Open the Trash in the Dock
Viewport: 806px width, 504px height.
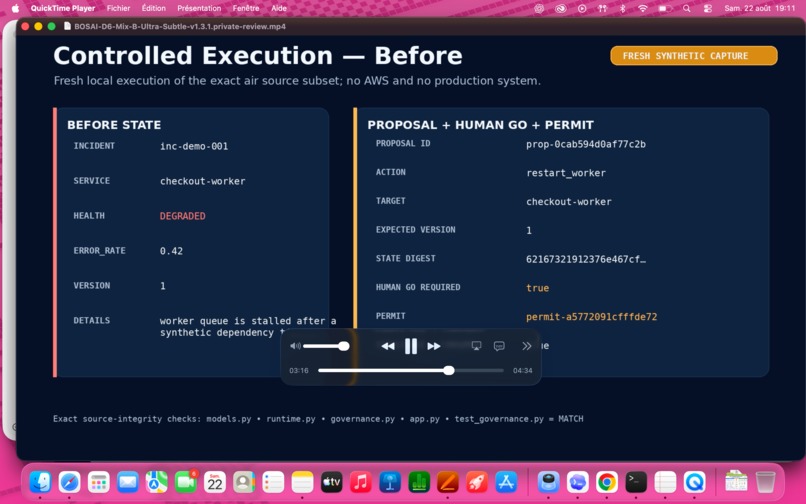tap(765, 482)
